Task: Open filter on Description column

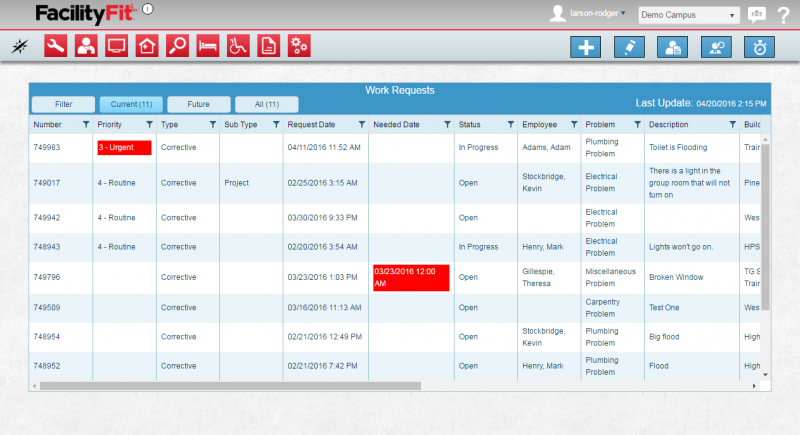Action: 732,124
